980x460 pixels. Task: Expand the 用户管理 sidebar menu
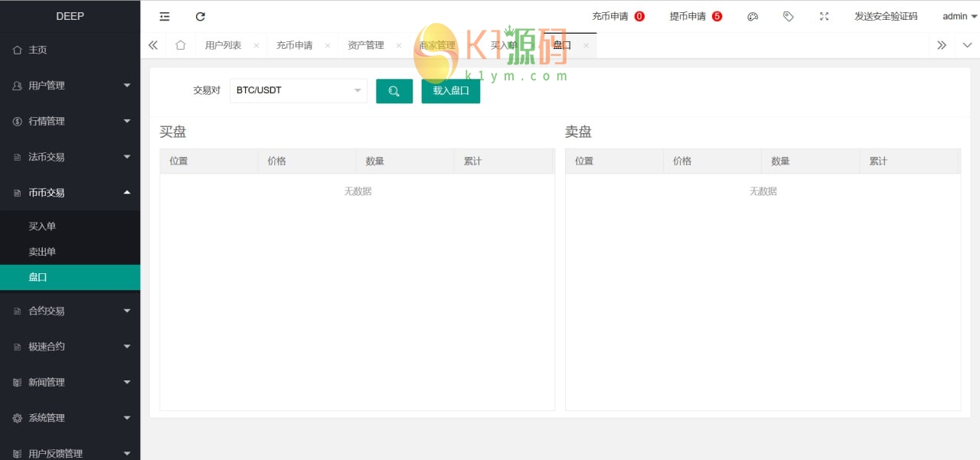point(70,86)
